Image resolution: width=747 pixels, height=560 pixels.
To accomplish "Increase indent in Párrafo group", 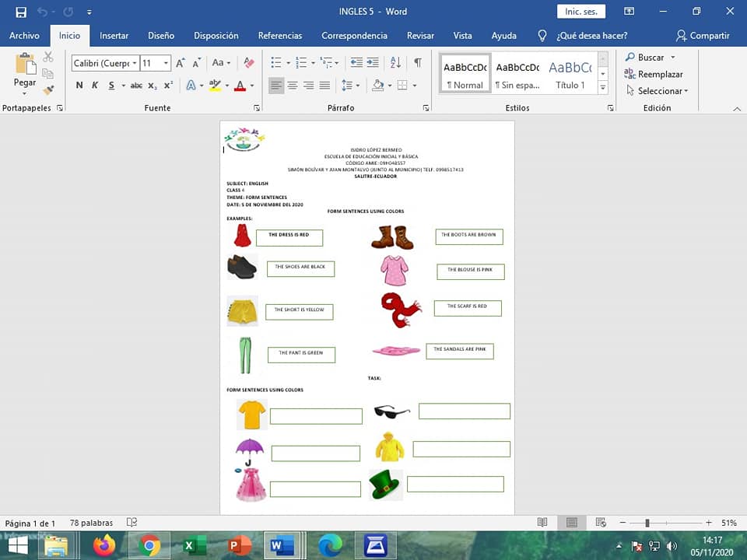I will click(x=373, y=63).
